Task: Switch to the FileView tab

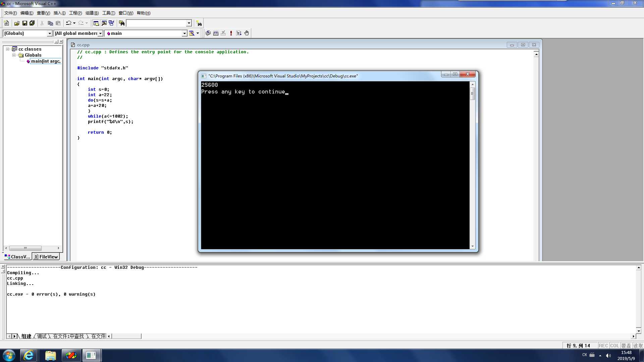Action: pyautogui.click(x=46, y=257)
